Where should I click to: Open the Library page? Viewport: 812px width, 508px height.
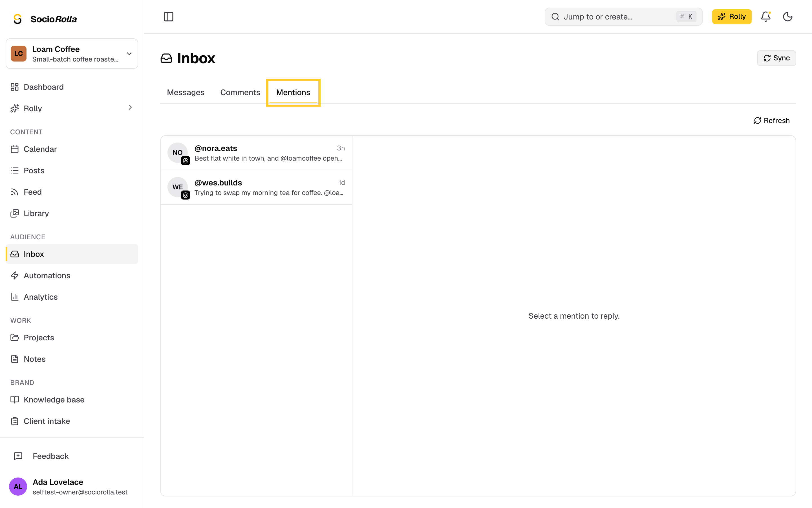[x=72, y=213]
